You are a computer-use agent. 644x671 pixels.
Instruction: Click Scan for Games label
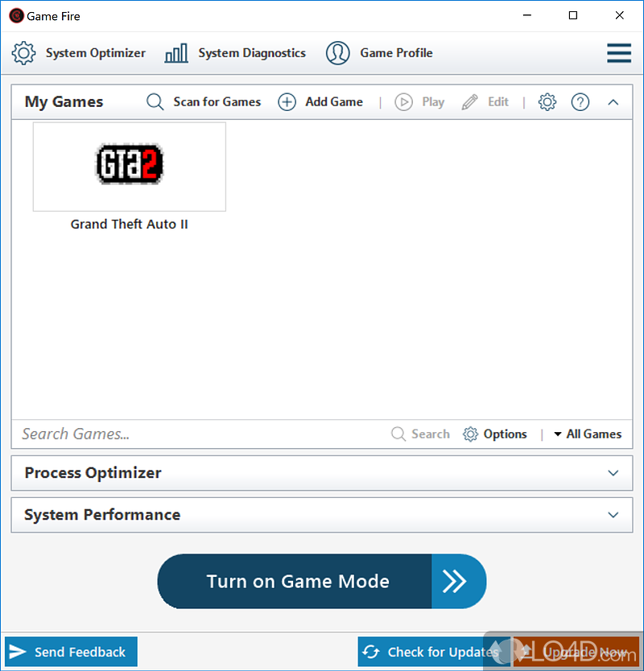click(217, 102)
